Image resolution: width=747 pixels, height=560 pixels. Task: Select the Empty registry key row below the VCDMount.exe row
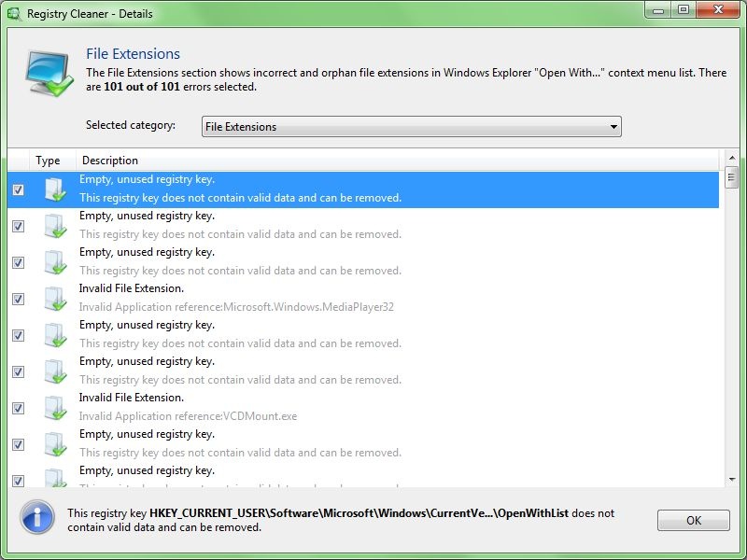[363, 444]
